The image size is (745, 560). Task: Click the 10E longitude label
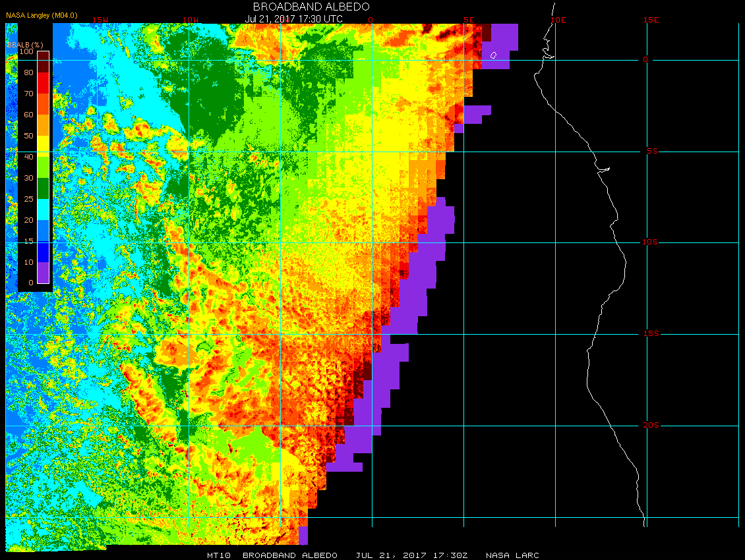558,20
